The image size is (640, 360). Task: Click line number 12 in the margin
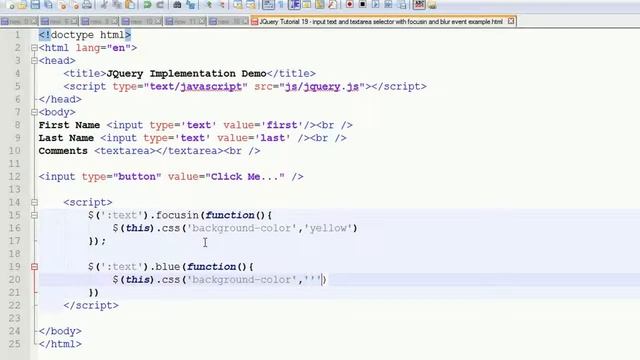pos(14,177)
